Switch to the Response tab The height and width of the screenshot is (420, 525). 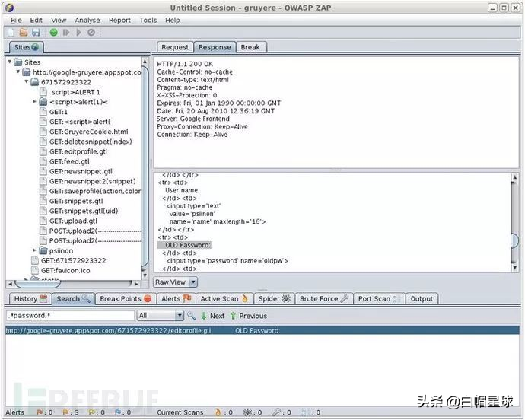coord(215,47)
